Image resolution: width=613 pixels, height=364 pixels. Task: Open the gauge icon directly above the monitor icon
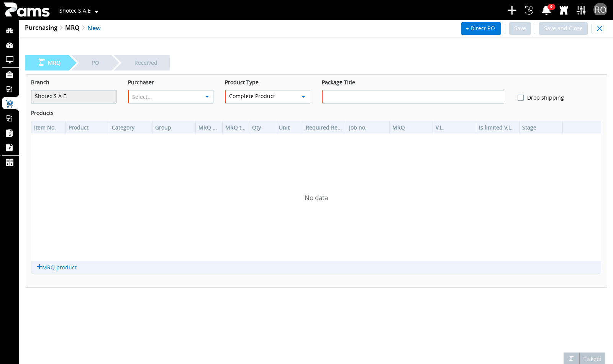pyautogui.click(x=10, y=45)
